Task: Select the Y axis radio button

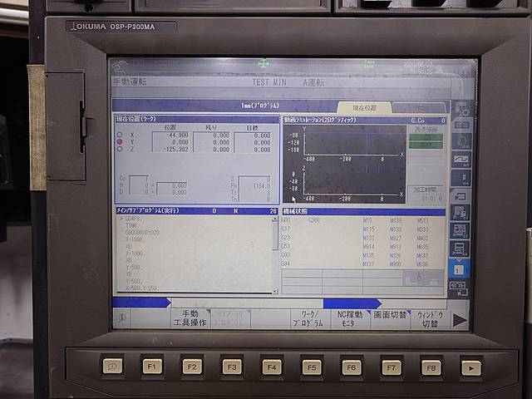Action: click(120, 142)
